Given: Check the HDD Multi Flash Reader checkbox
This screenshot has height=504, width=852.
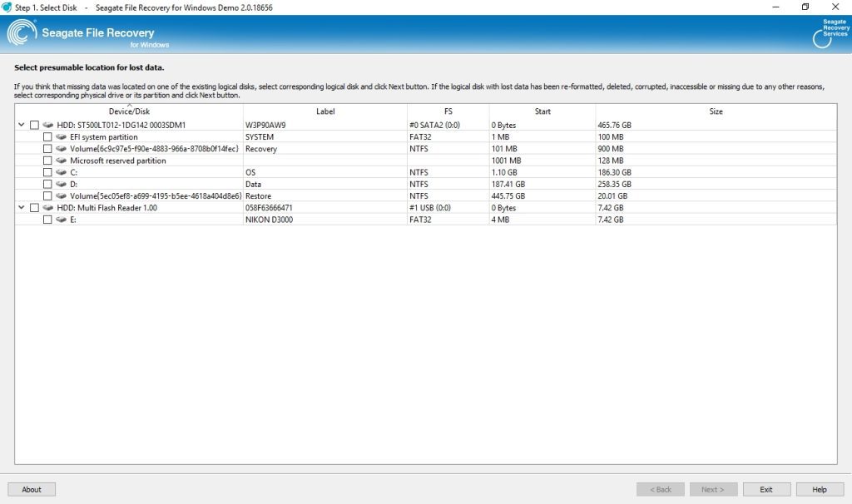Looking at the screenshot, I should point(33,207).
